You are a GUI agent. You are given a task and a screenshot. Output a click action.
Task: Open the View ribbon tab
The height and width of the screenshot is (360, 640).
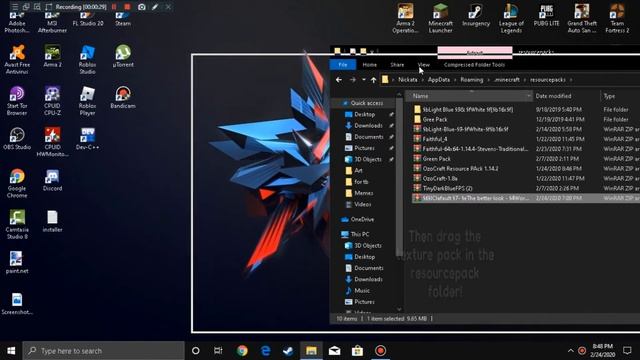424,64
